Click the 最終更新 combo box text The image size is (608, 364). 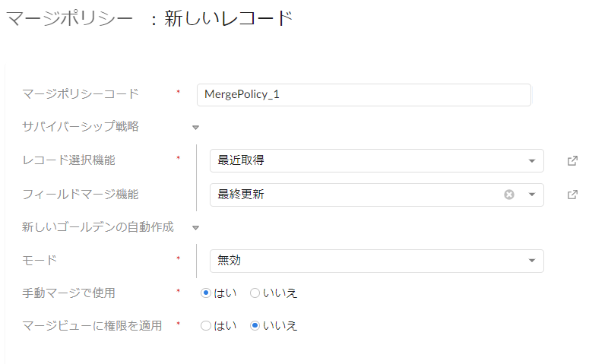[241, 195]
